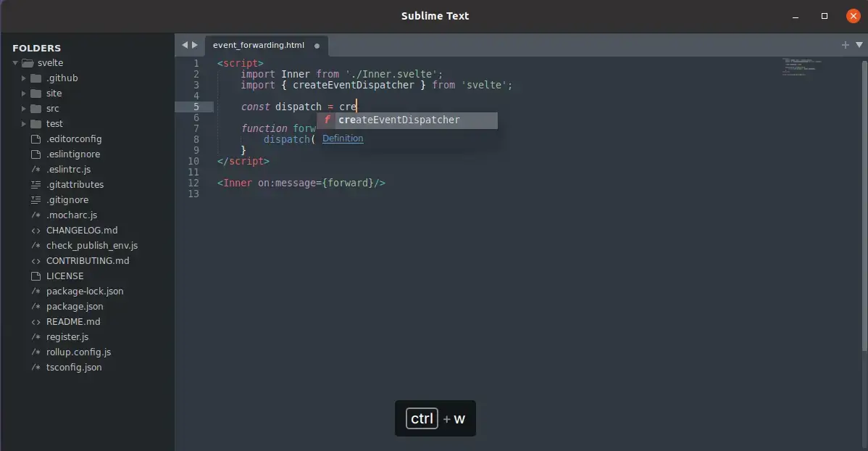Expand the test folder arrow
The image size is (868, 451).
pyautogui.click(x=24, y=124)
